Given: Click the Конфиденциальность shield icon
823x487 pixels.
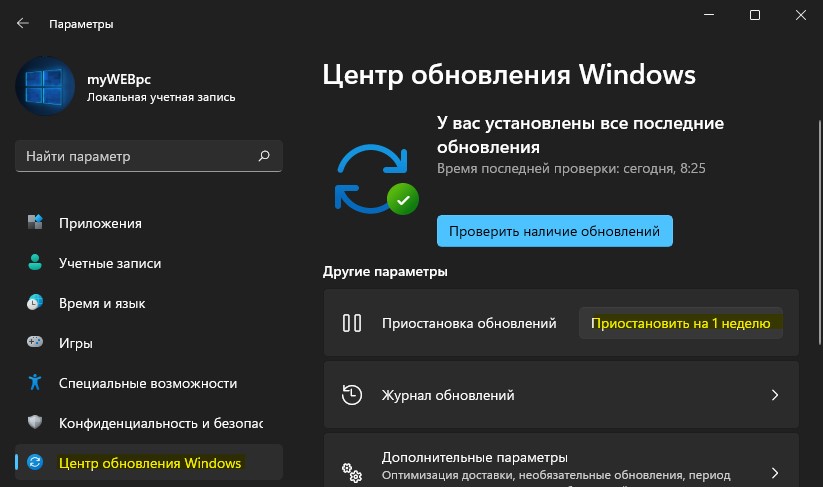Looking at the screenshot, I should (35, 422).
